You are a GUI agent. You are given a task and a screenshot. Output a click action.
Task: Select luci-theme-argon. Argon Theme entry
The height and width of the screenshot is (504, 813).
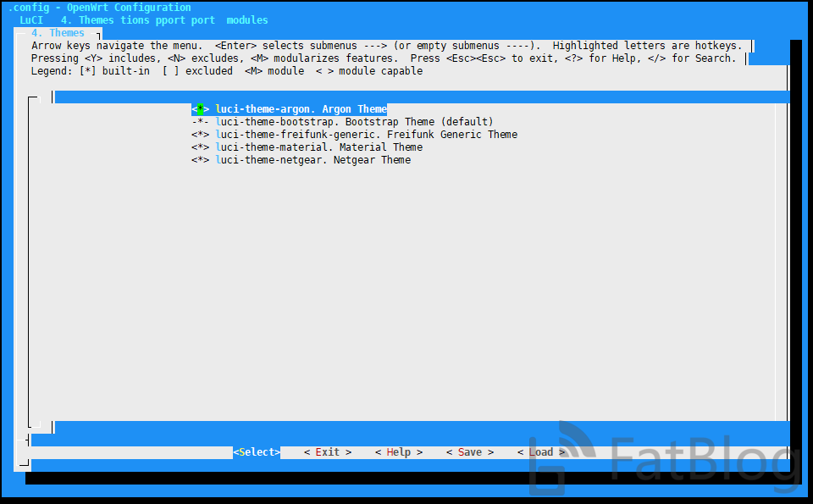(x=301, y=109)
